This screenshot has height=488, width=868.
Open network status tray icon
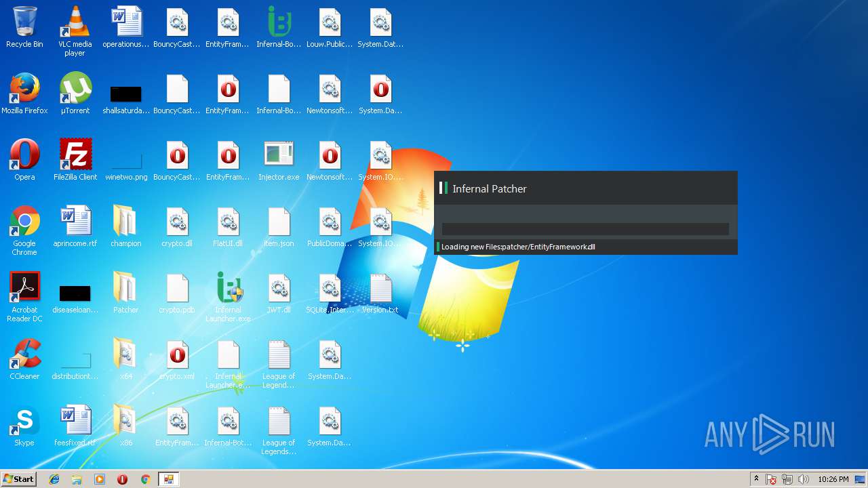(787, 479)
